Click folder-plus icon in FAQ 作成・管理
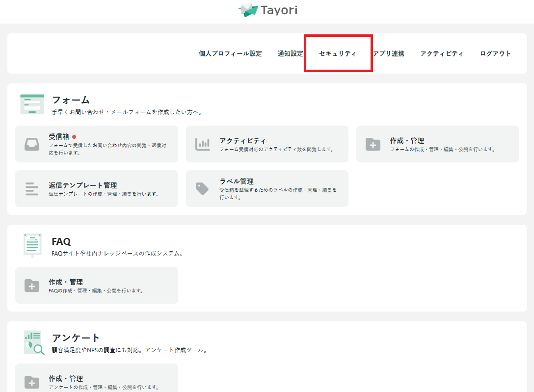Screen dimensions: 534x392 pos(32,286)
